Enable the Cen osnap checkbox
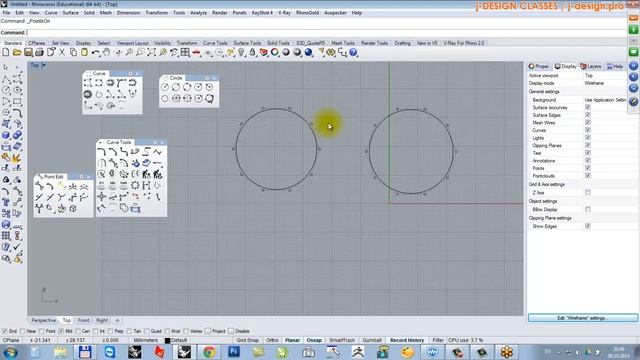 click(78, 331)
